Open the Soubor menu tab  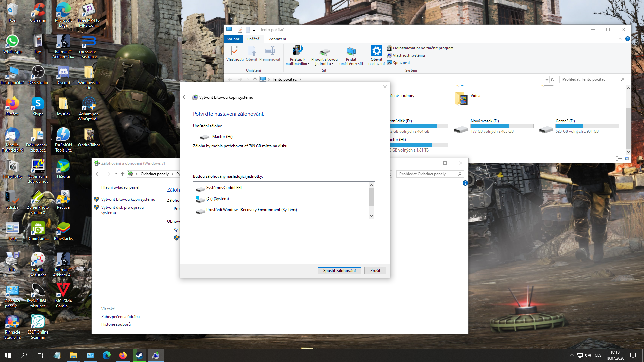[x=233, y=39]
